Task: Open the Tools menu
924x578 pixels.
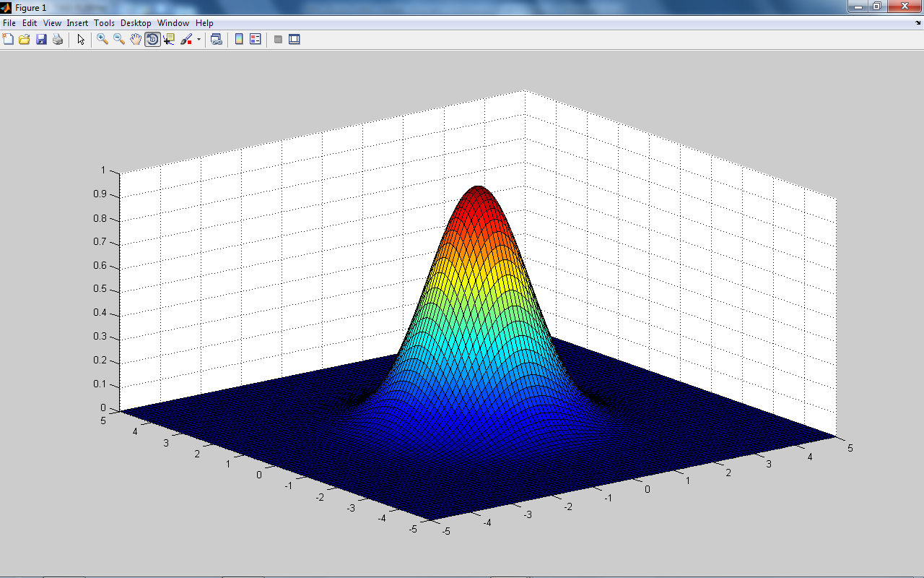Action: [x=105, y=23]
